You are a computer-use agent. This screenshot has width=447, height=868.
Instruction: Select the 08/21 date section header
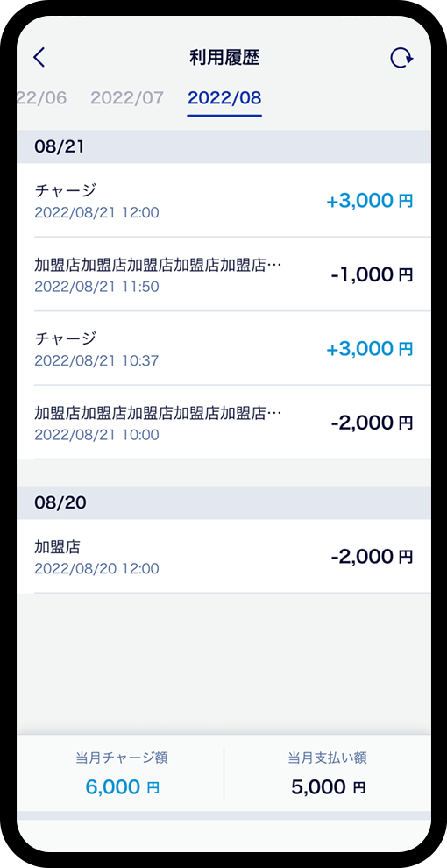pyautogui.click(x=223, y=146)
